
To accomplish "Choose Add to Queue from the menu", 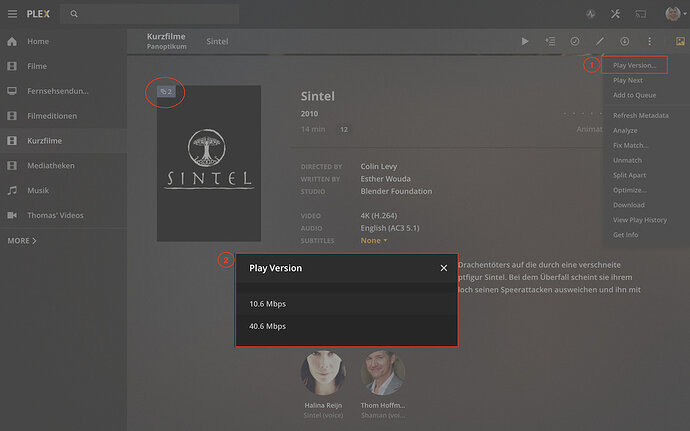I will [x=635, y=95].
